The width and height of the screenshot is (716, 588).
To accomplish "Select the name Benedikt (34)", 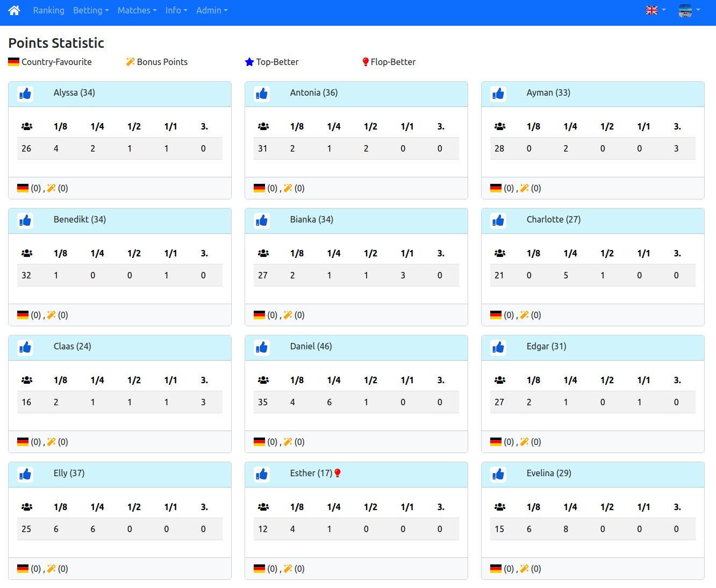I will coord(80,219).
